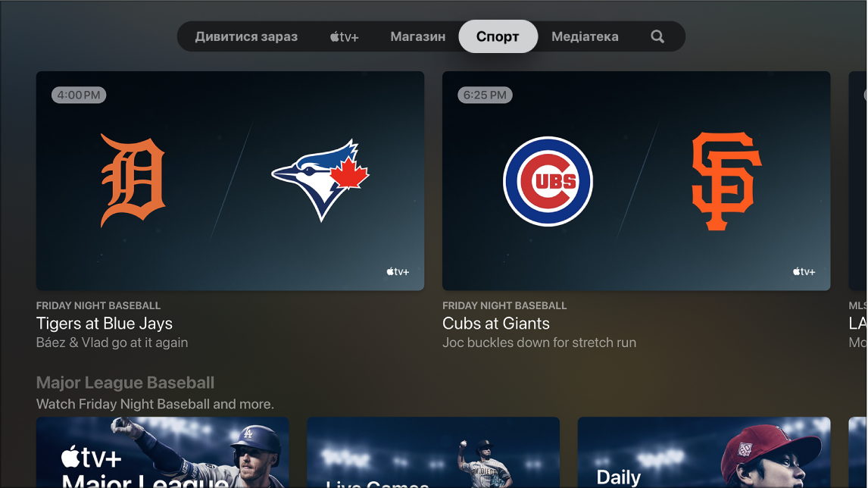The image size is (868, 488).
Task: Open the search magnifier icon
Action: [x=657, y=36]
